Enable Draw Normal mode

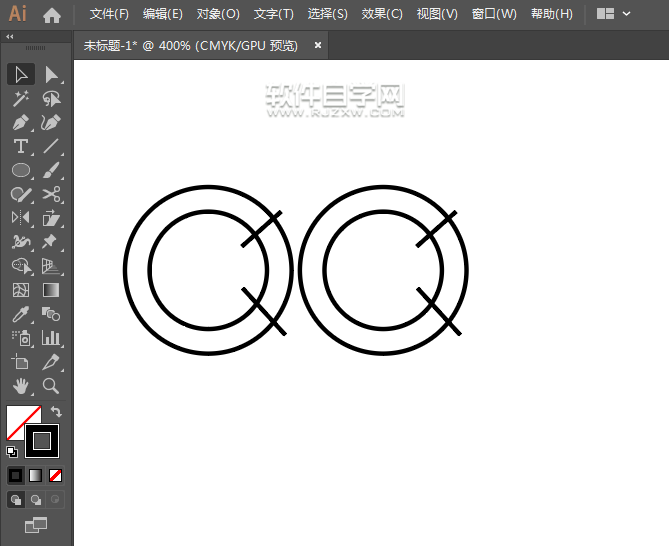(x=16, y=500)
